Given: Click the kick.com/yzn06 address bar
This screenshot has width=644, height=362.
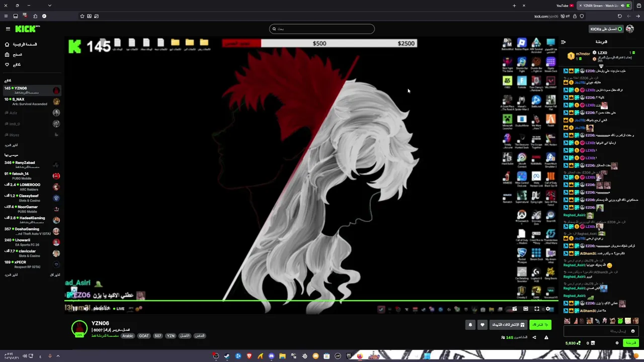Looking at the screenshot, I should [546, 16].
